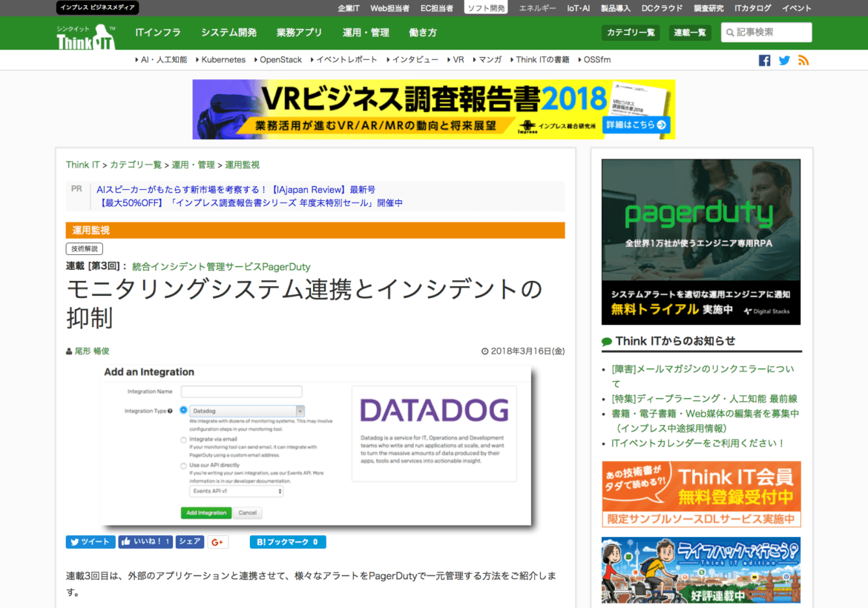The height and width of the screenshot is (608, 868).
Task: Select the DCクラウド top tab
Action: (662, 8)
